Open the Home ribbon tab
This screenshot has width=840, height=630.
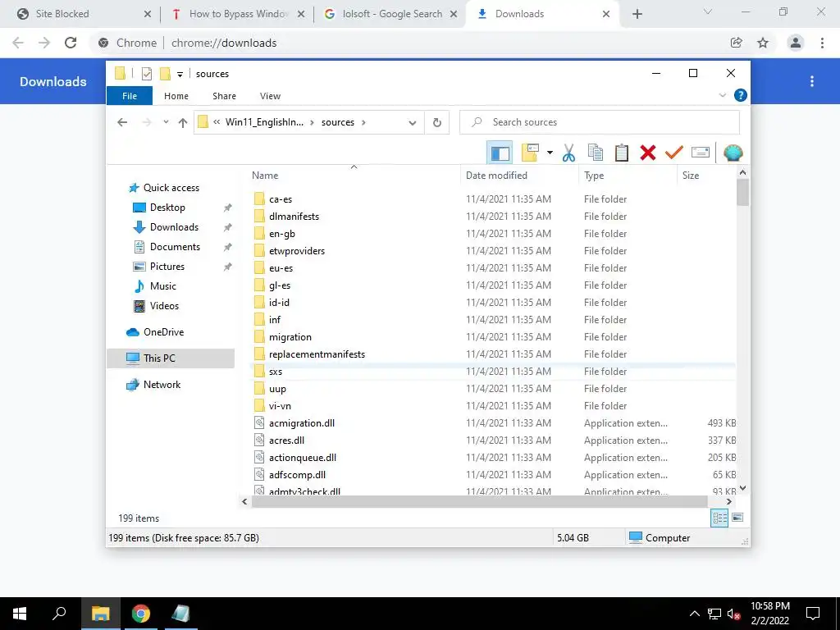pos(176,96)
